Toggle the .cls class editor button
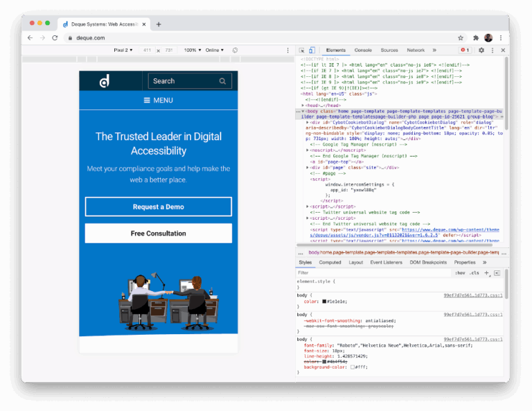This screenshot has height=411, width=532. [x=475, y=273]
